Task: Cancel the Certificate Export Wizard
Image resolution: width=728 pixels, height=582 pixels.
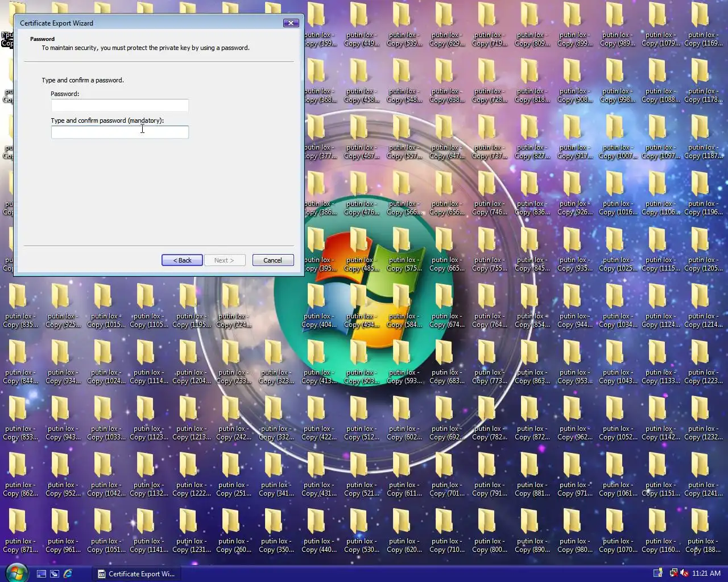Action: tap(273, 260)
